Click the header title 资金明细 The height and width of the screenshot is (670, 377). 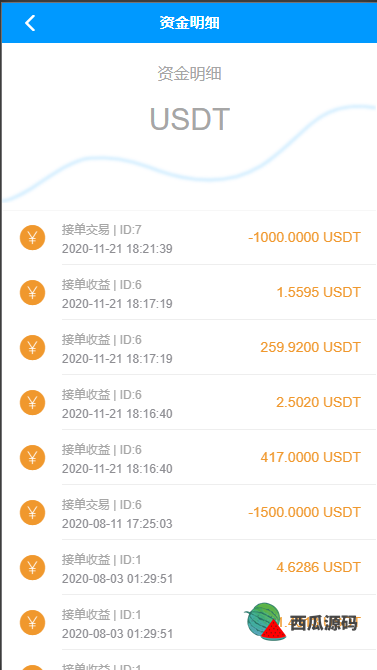click(x=189, y=23)
